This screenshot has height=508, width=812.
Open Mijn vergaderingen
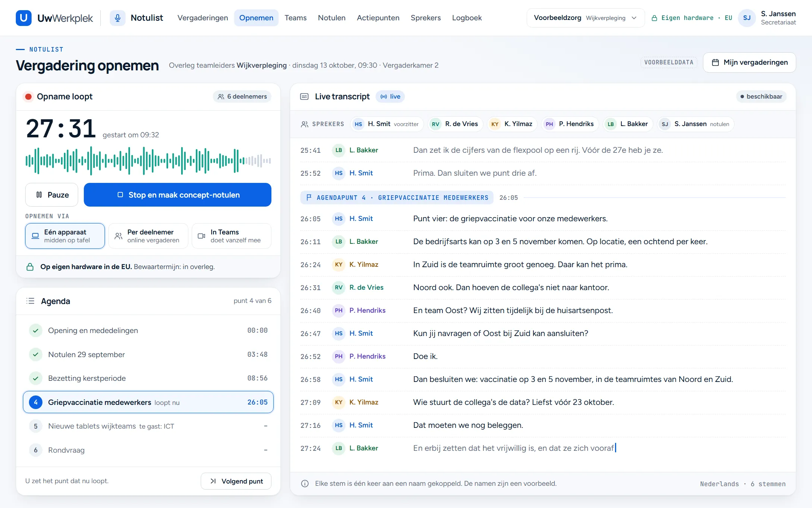[749, 62]
